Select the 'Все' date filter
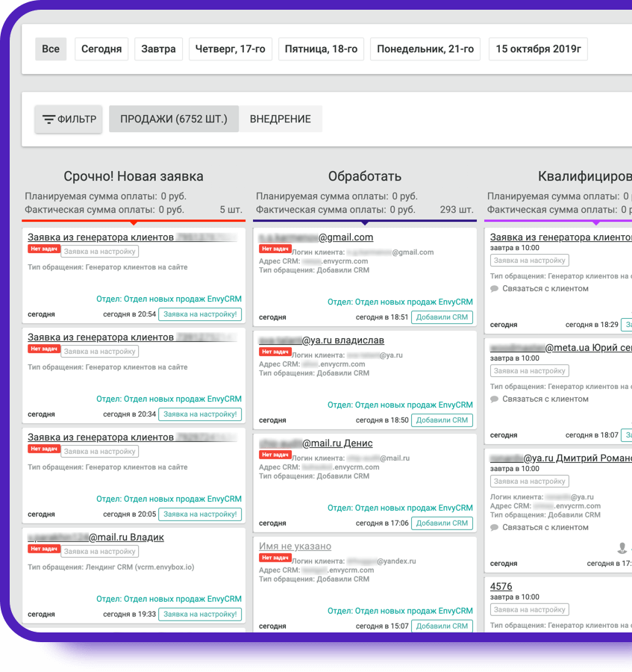 [51, 49]
